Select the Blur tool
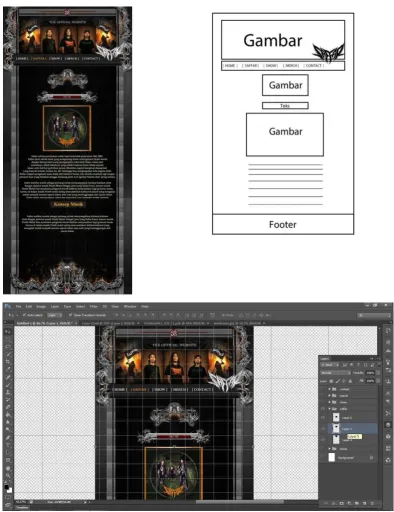Image resolution: width=394 pixels, height=512 pixels. [8, 422]
